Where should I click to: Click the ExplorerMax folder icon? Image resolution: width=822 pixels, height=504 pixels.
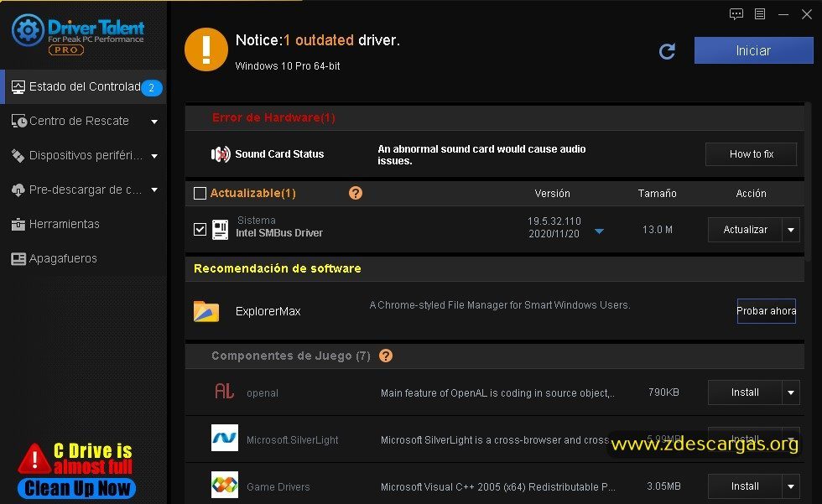click(206, 311)
